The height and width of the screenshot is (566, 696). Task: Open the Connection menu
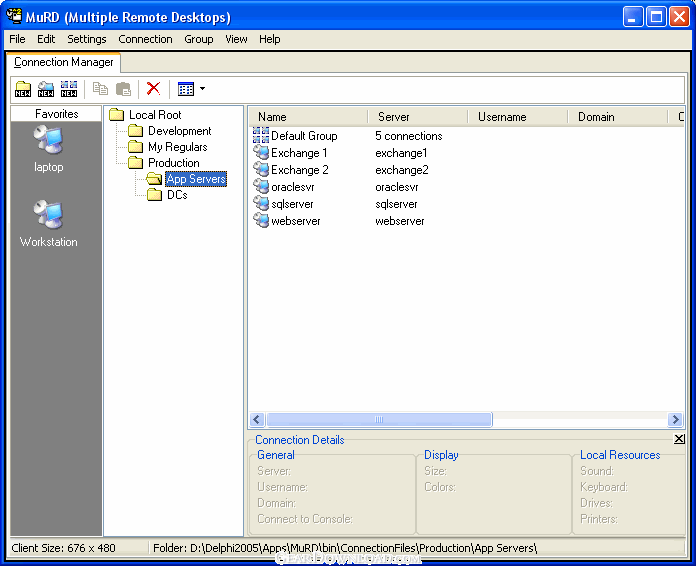(145, 39)
